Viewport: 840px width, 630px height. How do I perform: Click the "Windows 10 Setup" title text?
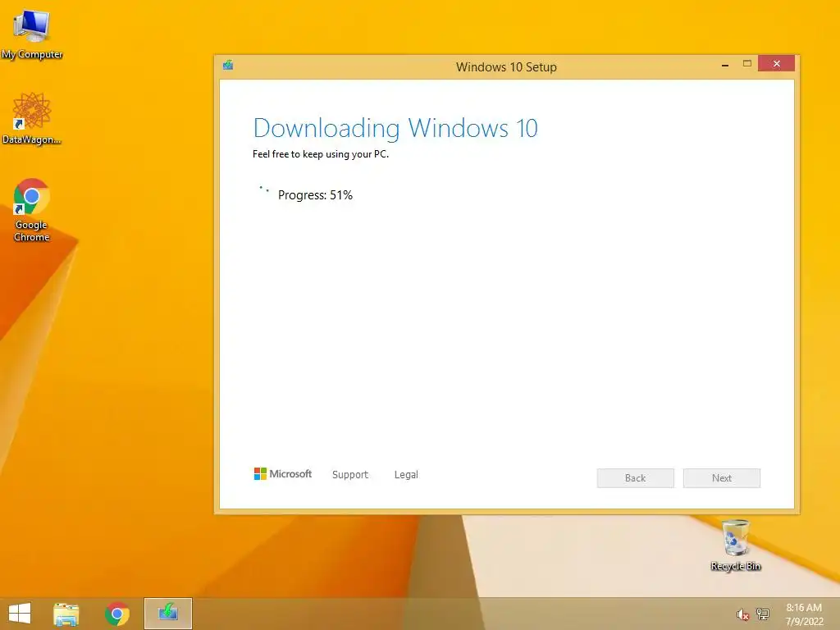pos(506,67)
